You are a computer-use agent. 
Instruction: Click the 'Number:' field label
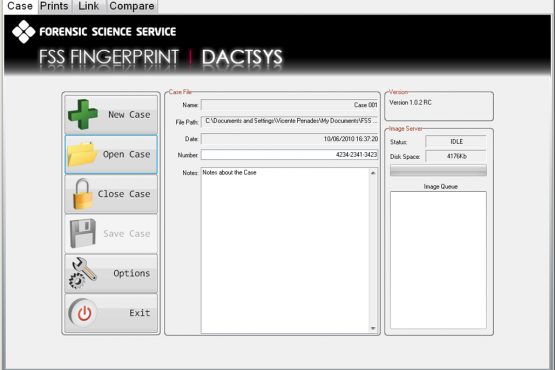click(x=188, y=155)
